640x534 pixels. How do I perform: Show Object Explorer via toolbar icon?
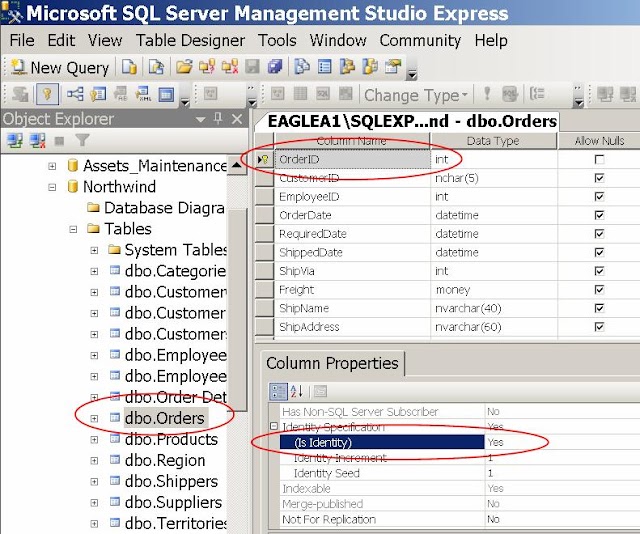pos(347,67)
